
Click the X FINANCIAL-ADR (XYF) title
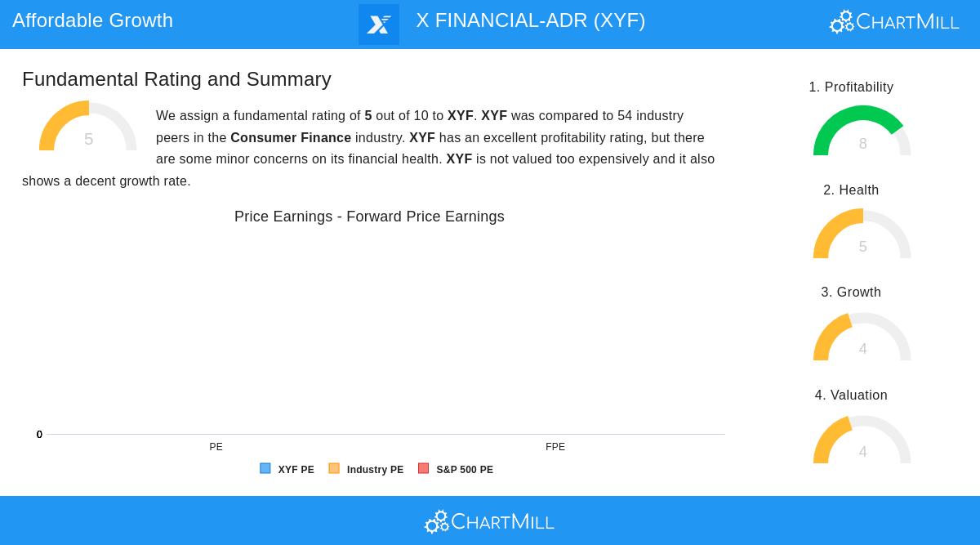[531, 20]
